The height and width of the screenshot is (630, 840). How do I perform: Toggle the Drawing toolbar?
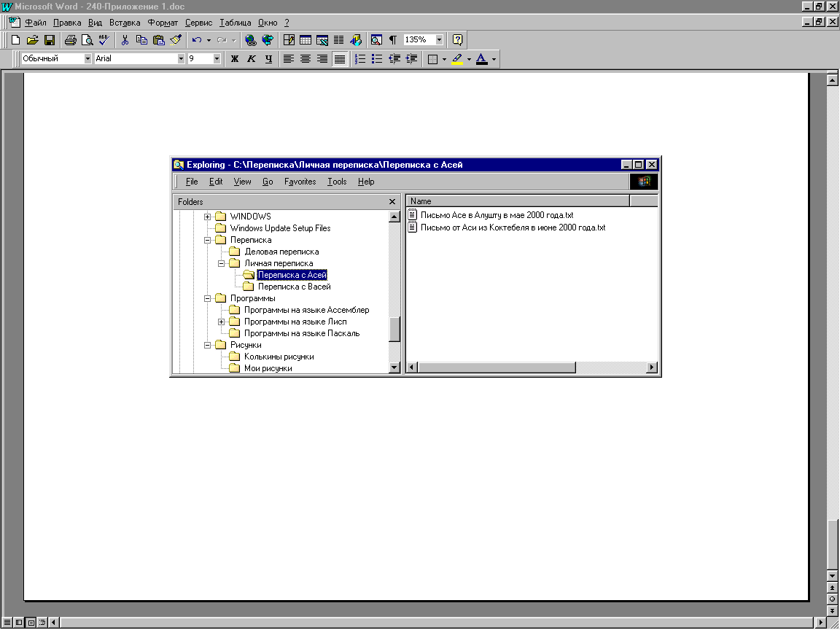coord(356,39)
